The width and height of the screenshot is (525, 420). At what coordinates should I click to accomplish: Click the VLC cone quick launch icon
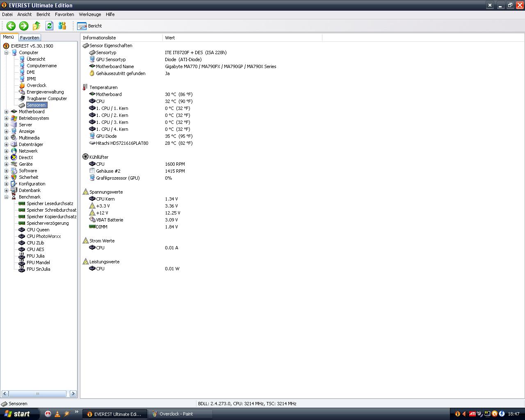pos(57,414)
